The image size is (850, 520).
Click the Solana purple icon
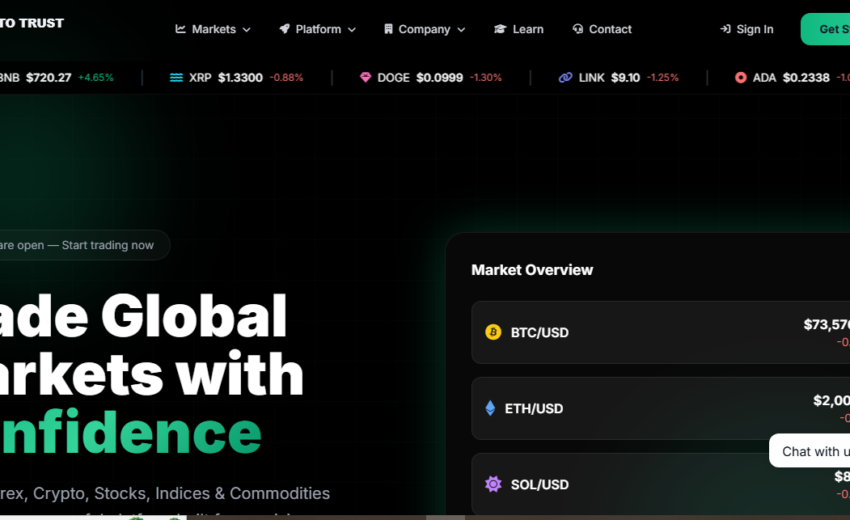coord(493,484)
